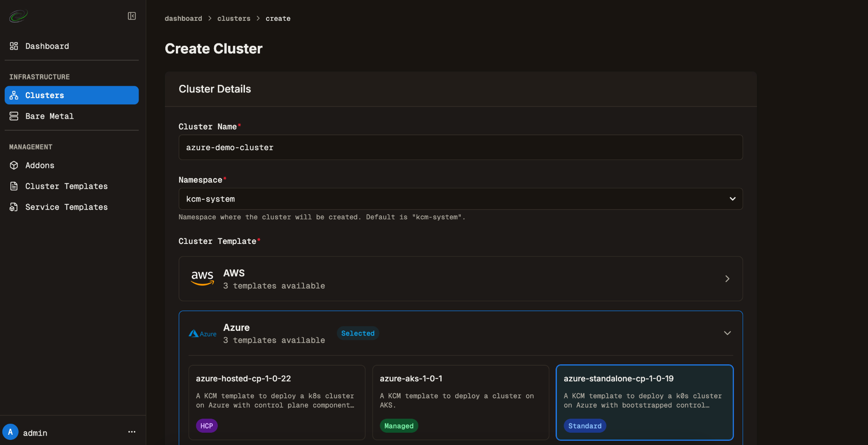Open the admin three-dot options menu

132,432
